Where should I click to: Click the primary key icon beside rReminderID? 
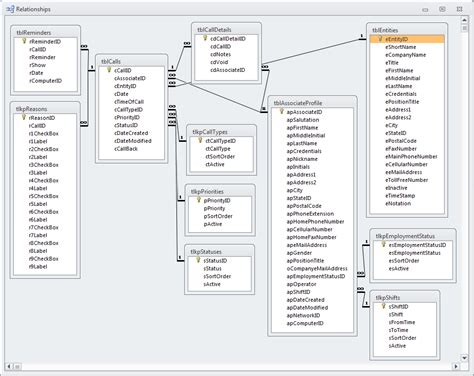coord(24,41)
